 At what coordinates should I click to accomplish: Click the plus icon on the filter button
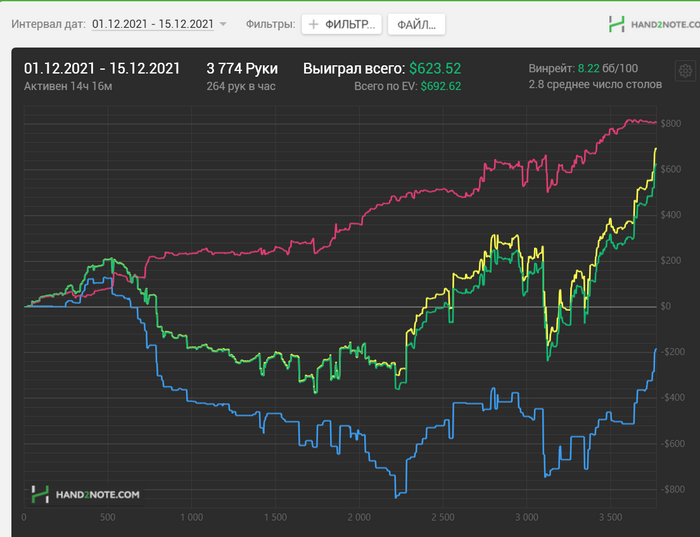[x=313, y=24]
